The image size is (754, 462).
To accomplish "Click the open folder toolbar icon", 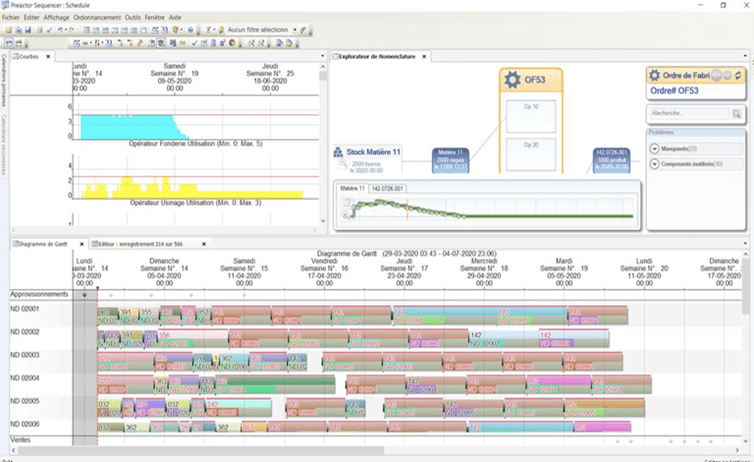I will (x=9, y=30).
